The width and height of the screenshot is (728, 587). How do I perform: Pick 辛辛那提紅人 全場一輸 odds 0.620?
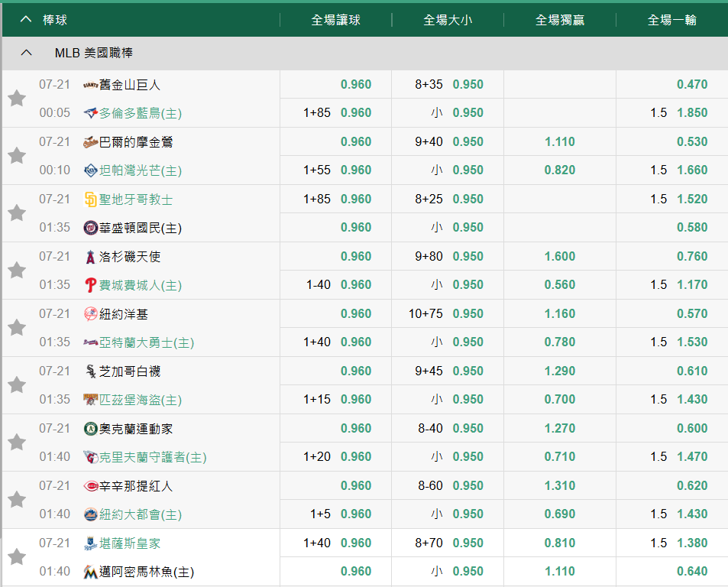tap(692, 486)
